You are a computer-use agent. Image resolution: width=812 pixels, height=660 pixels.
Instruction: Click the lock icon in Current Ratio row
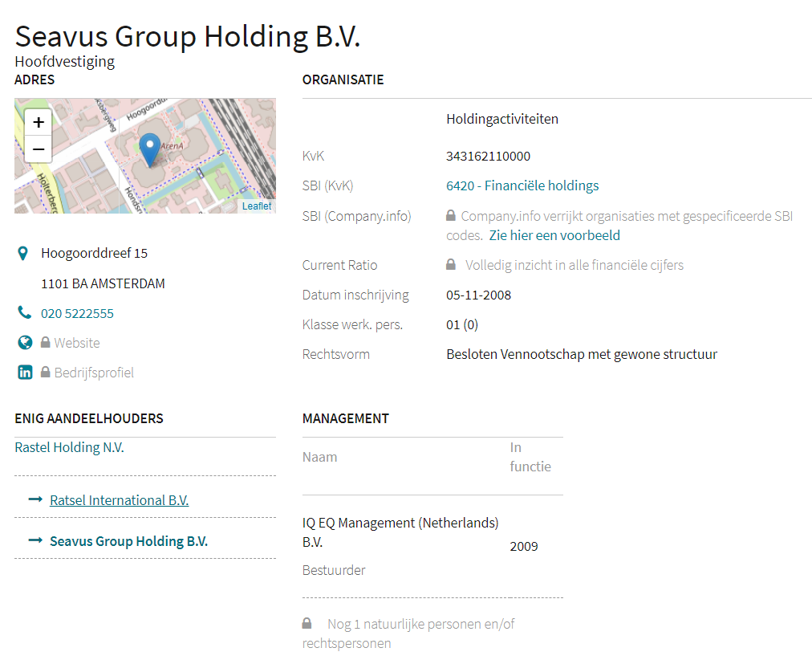[x=451, y=264]
